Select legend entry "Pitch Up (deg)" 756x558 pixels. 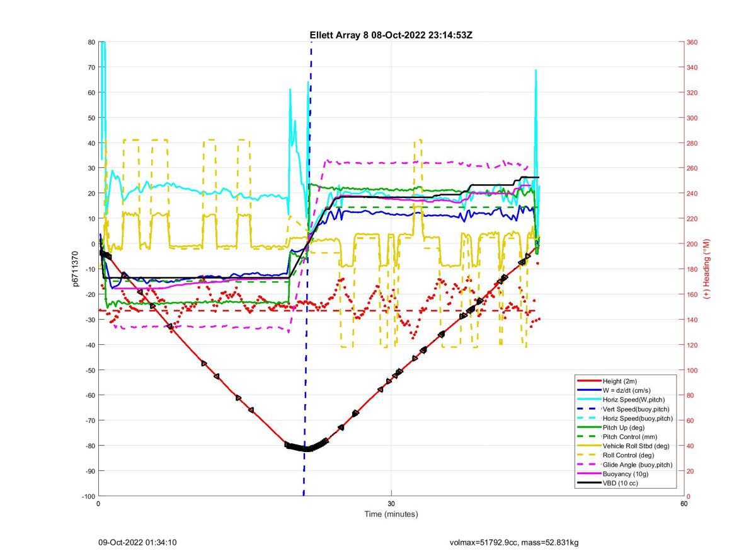623,427
